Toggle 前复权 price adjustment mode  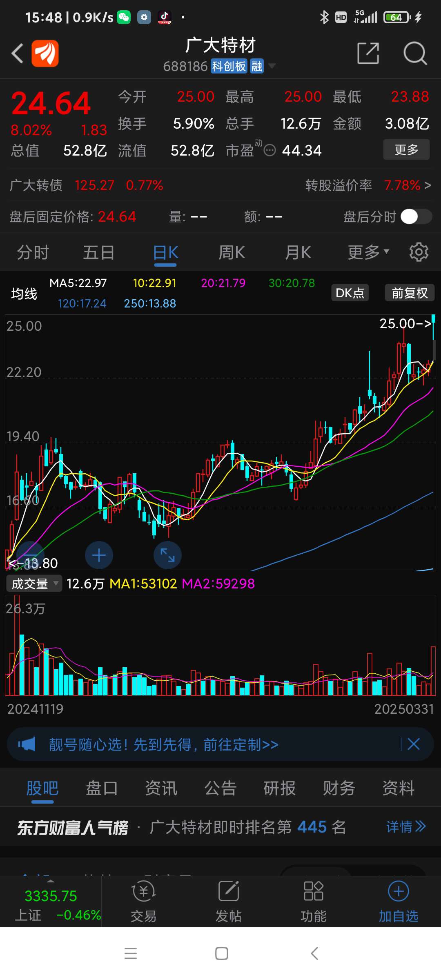click(410, 293)
